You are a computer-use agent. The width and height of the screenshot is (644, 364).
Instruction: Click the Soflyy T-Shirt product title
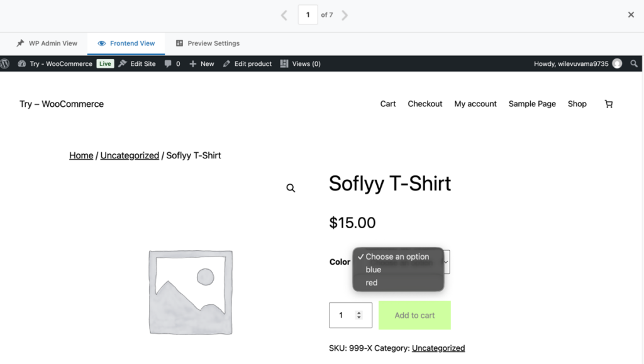click(x=390, y=184)
